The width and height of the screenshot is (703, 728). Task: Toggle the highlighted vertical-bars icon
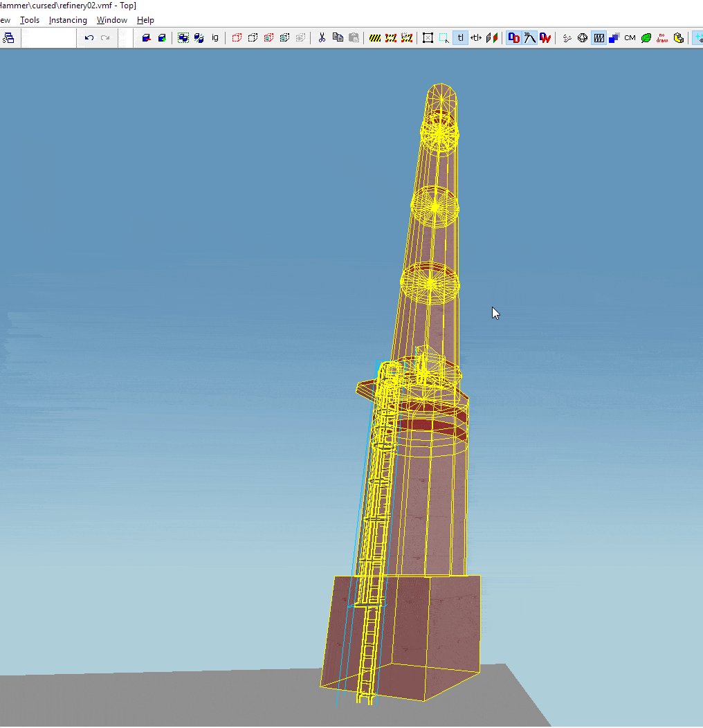(599, 37)
